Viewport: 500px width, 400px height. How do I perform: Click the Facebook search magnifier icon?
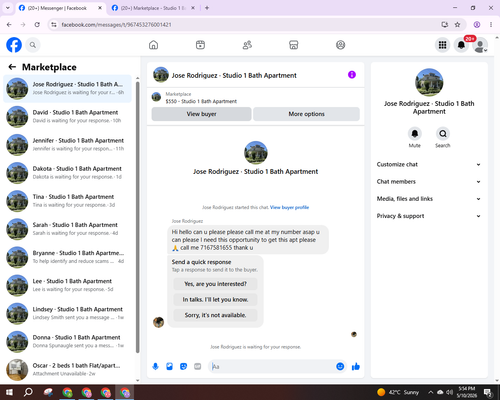pos(33,45)
